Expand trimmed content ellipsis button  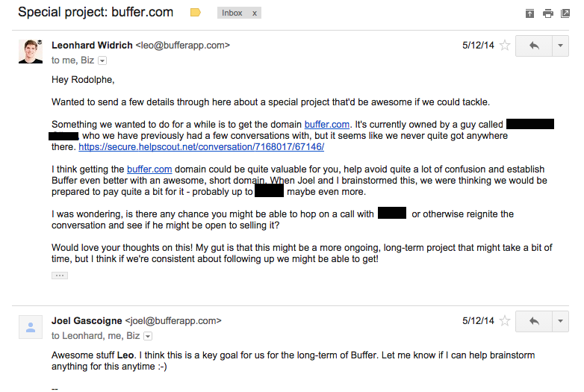point(60,276)
